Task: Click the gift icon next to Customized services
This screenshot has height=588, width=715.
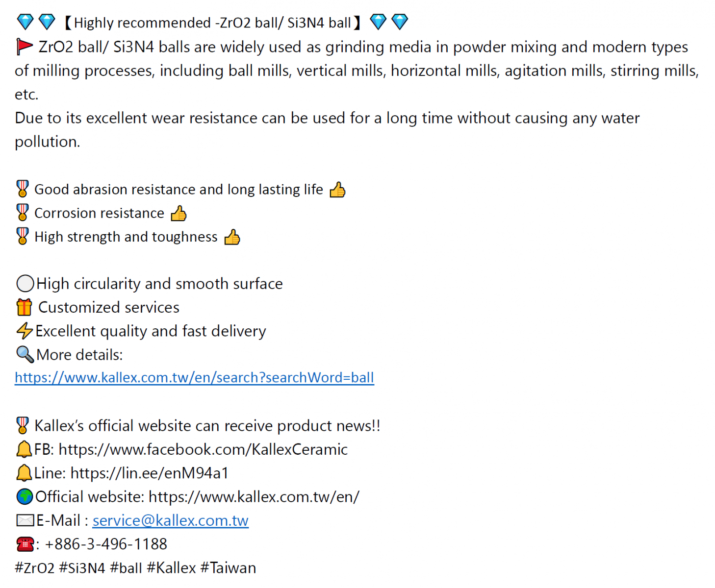Action: pos(24,307)
